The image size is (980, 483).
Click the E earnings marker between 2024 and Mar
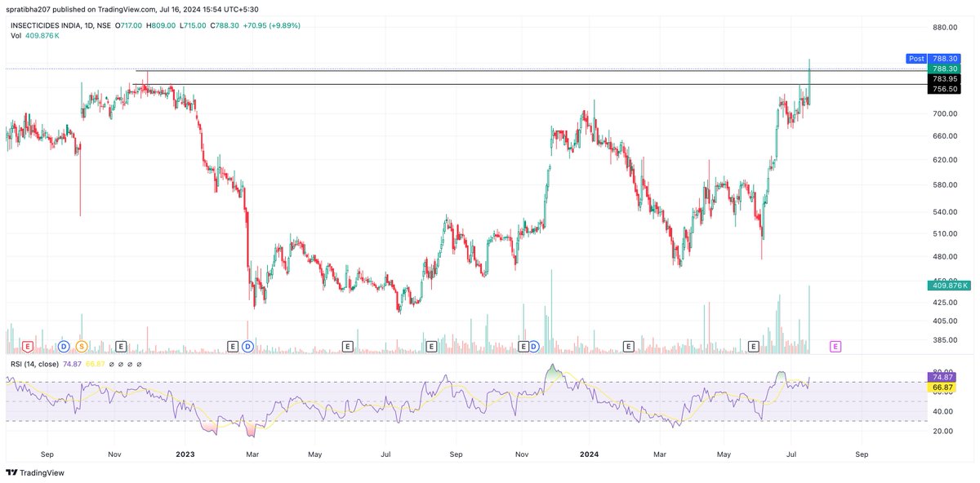[628, 347]
